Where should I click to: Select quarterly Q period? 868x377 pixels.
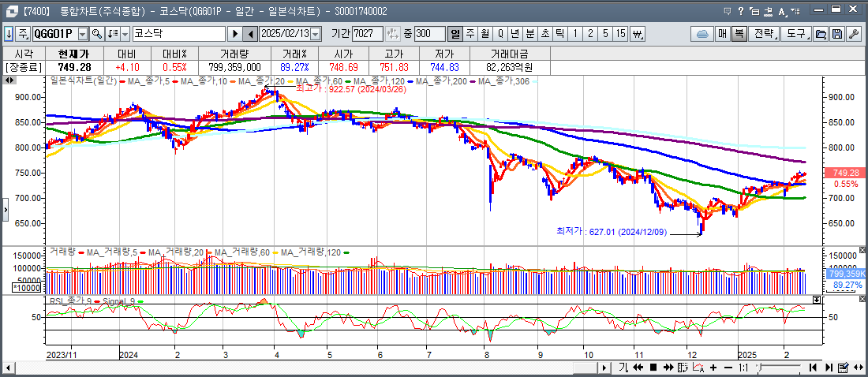pyautogui.click(x=499, y=34)
